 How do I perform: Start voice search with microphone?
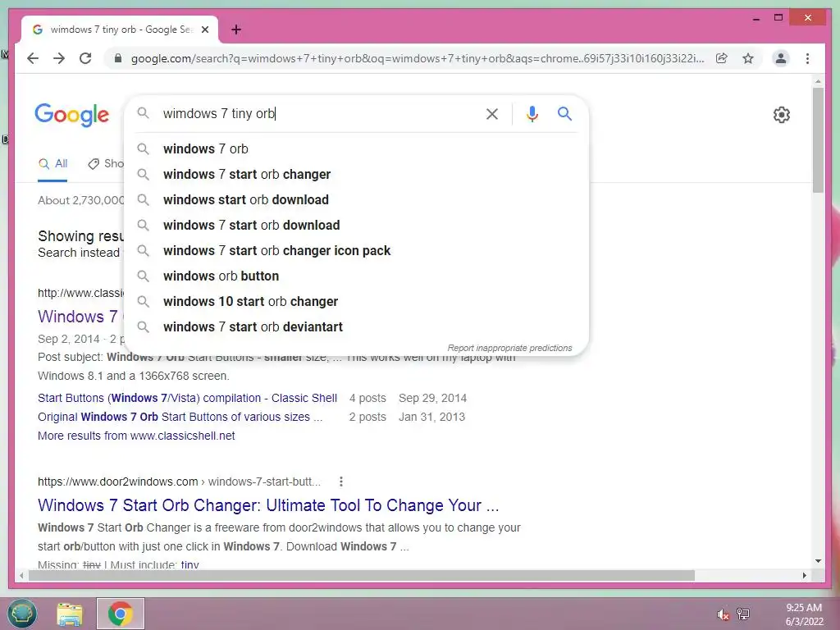(532, 113)
